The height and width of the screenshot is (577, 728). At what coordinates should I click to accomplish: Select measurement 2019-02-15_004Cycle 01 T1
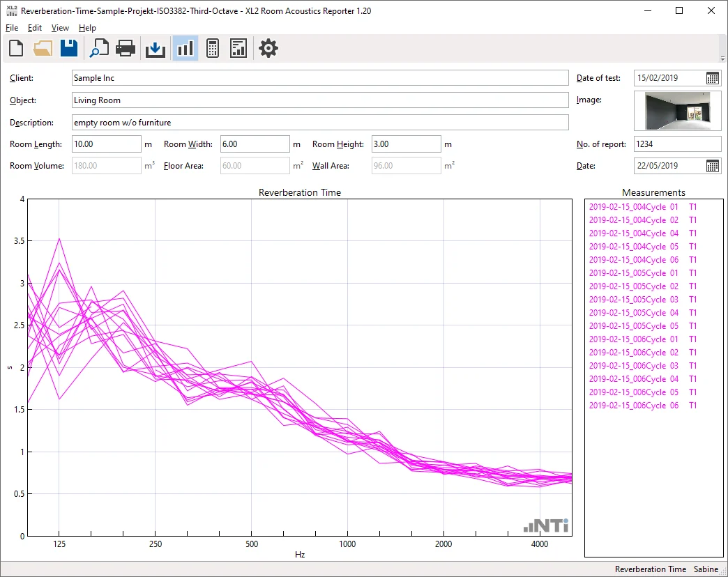(x=642, y=207)
